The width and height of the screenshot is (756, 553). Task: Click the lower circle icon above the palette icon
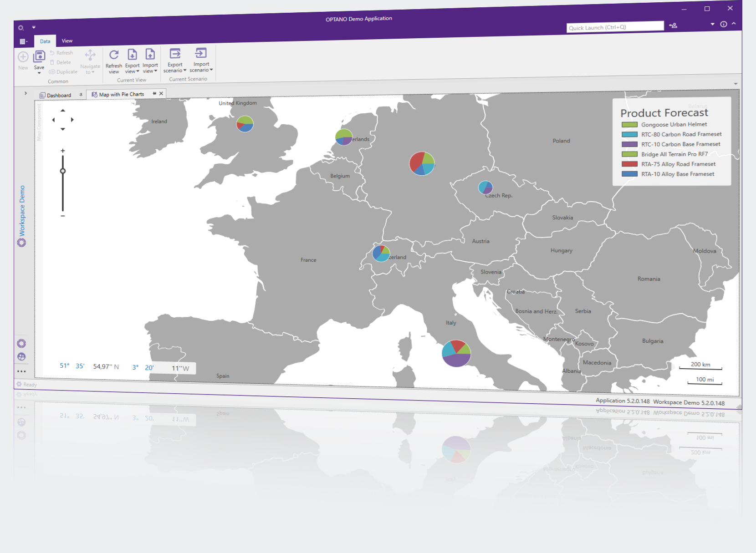(21, 344)
